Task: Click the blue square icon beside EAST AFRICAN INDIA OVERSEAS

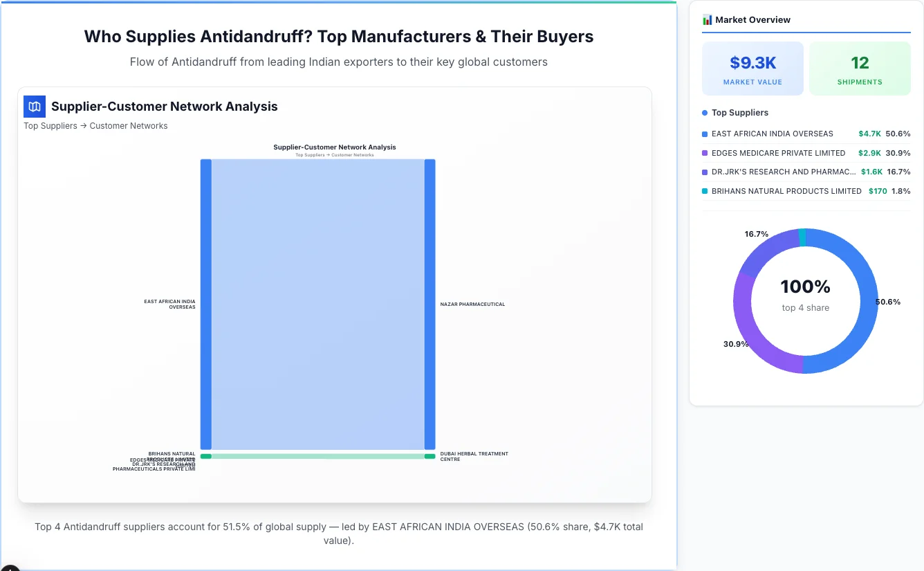Action: (706, 134)
